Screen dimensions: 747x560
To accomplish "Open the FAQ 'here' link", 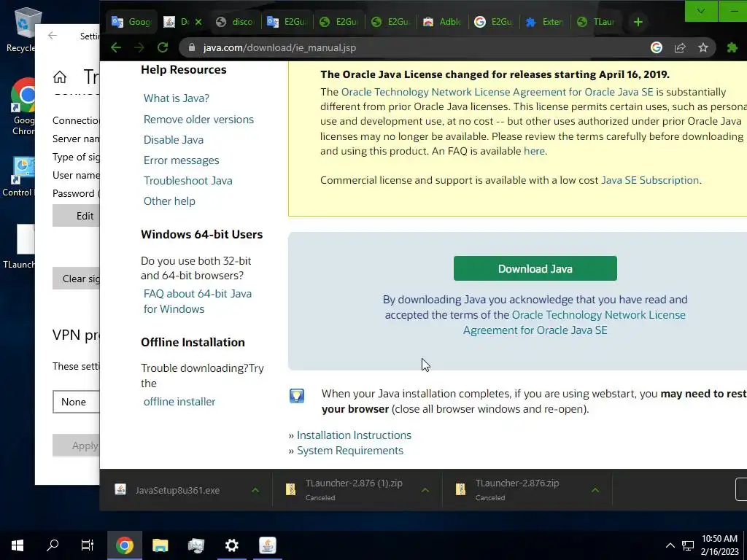I will (x=534, y=151).
